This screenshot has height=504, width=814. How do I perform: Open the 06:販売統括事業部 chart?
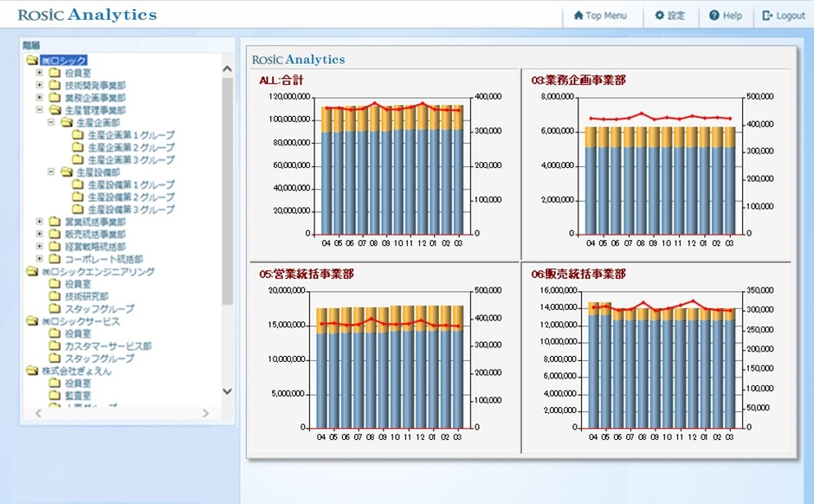click(x=578, y=274)
